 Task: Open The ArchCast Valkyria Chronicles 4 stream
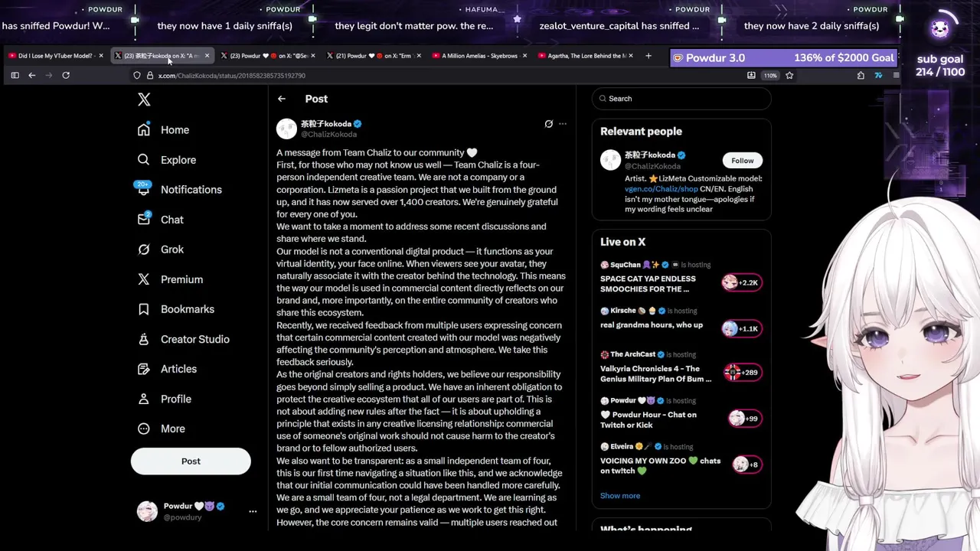coord(655,373)
